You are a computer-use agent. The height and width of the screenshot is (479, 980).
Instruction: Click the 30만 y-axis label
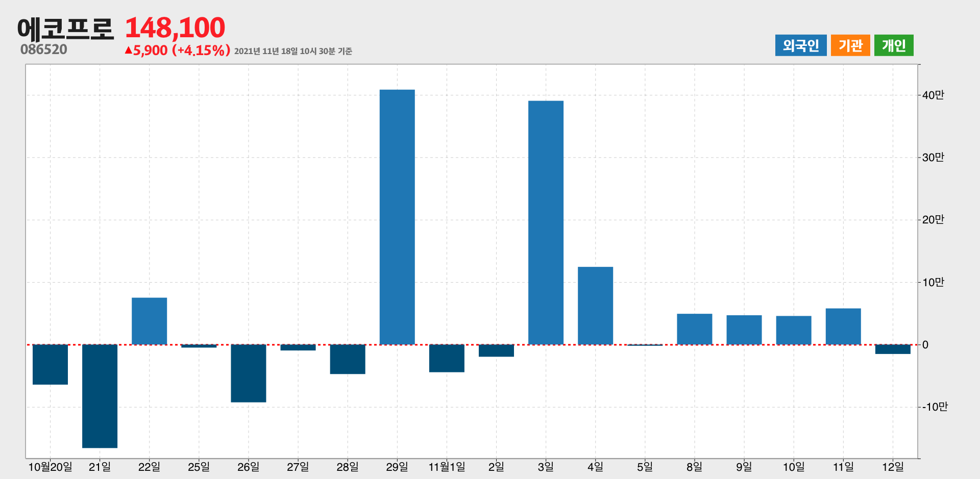pyautogui.click(x=933, y=157)
